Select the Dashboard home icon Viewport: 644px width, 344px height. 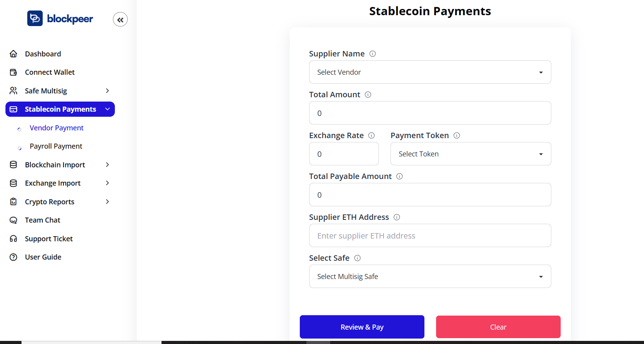click(x=13, y=53)
